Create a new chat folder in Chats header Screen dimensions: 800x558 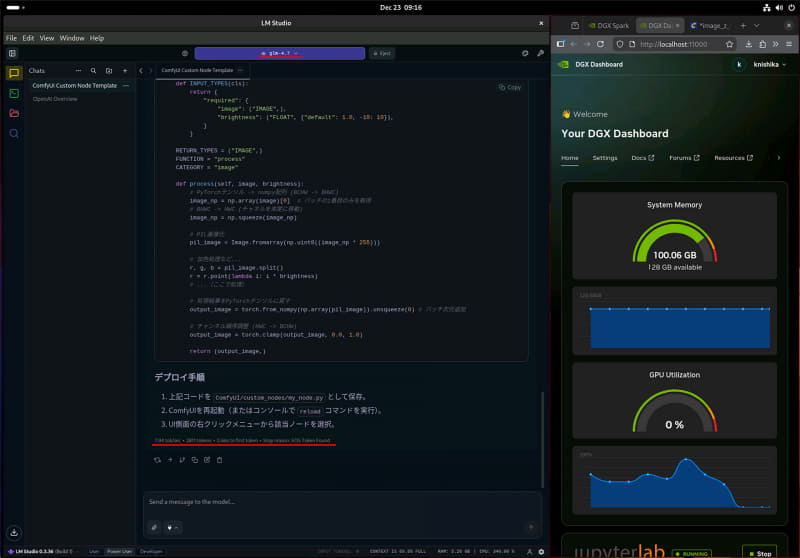coord(109,71)
